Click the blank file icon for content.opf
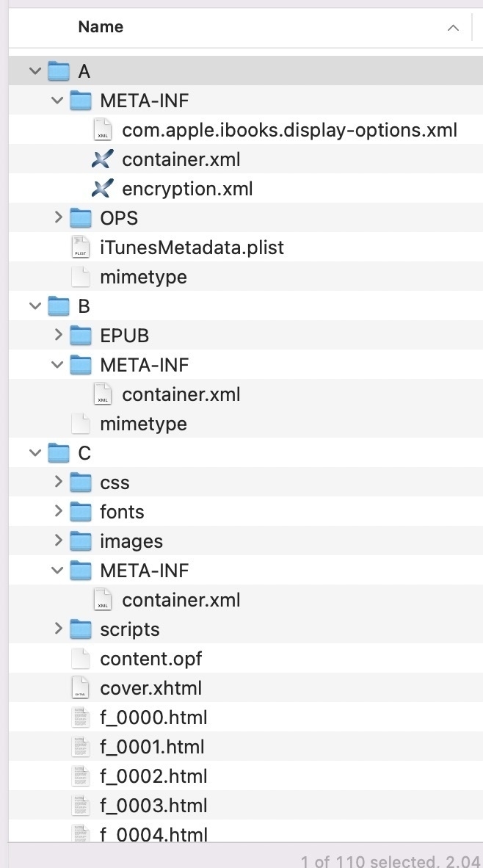 click(x=81, y=658)
